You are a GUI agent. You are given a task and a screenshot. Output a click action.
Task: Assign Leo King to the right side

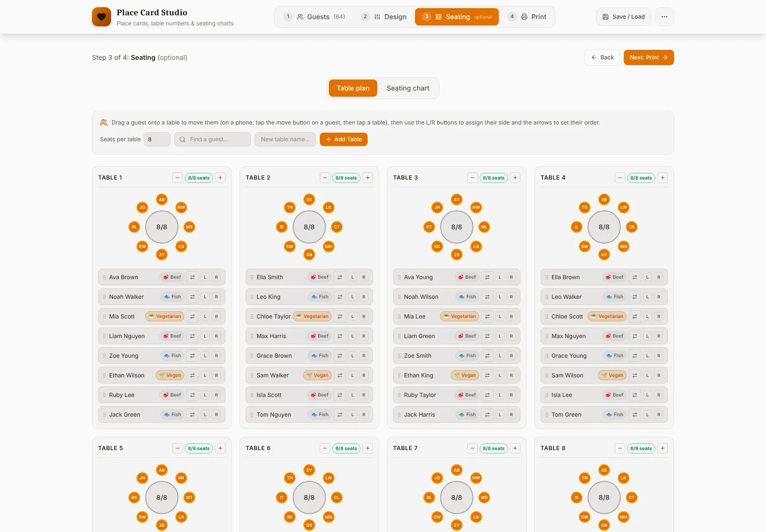364,297
